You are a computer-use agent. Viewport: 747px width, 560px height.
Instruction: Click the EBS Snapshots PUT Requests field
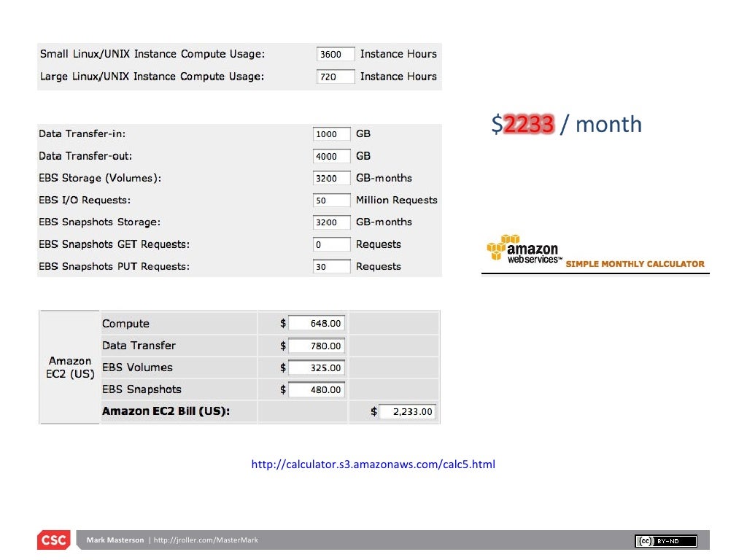click(x=332, y=267)
